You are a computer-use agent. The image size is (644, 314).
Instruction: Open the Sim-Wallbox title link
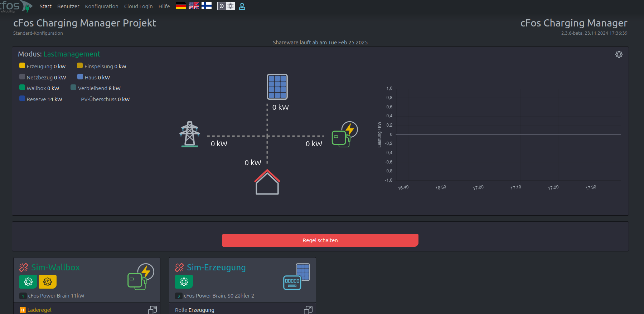[x=55, y=268]
